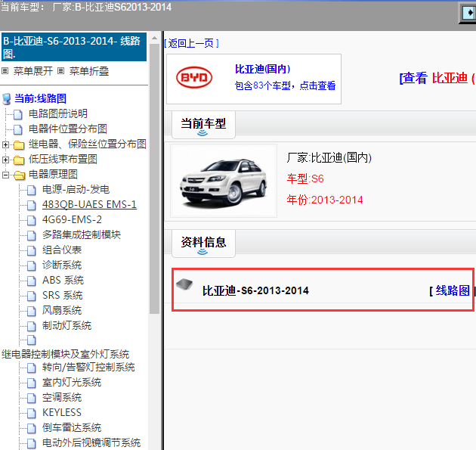476x450 pixels.
Task: Open the 风扇系统 diagram
Action: (x=62, y=311)
